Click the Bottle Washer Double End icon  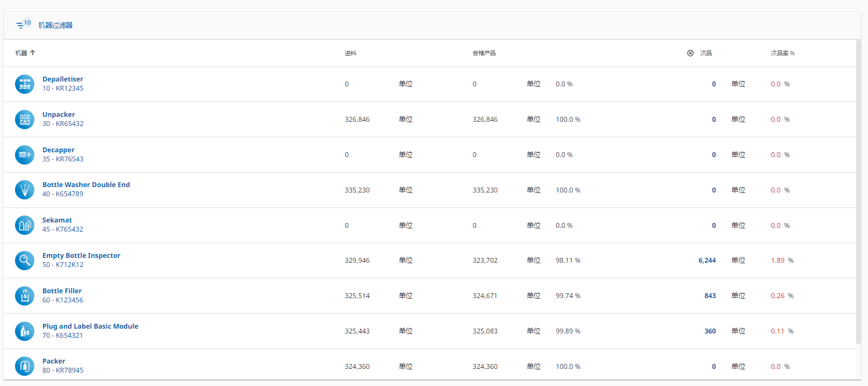click(x=25, y=190)
